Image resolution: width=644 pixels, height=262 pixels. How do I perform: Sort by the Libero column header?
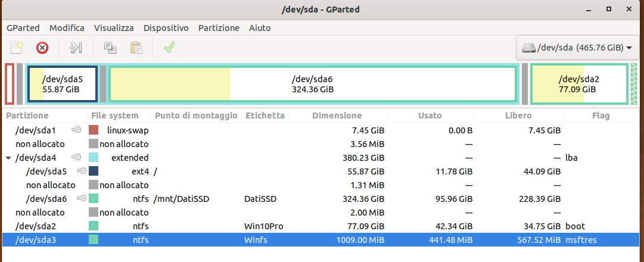tap(518, 116)
